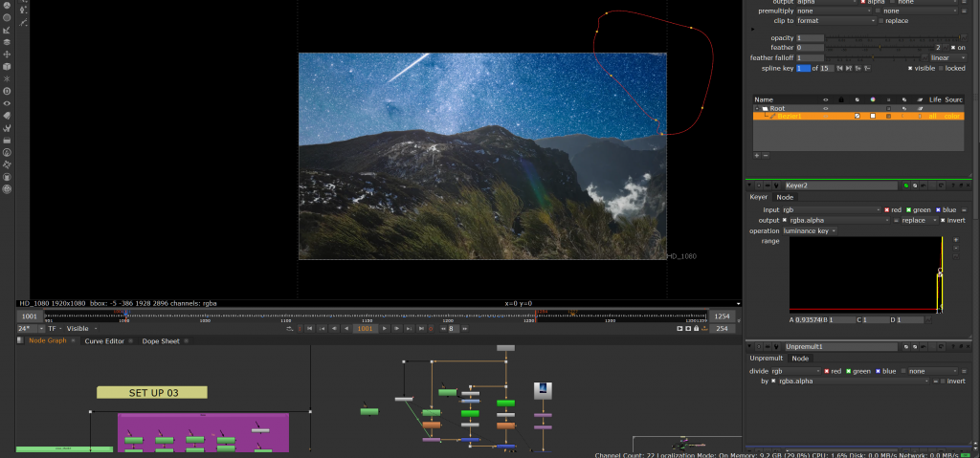
Task: Open help for Keyer2 node
Action: click(953, 185)
